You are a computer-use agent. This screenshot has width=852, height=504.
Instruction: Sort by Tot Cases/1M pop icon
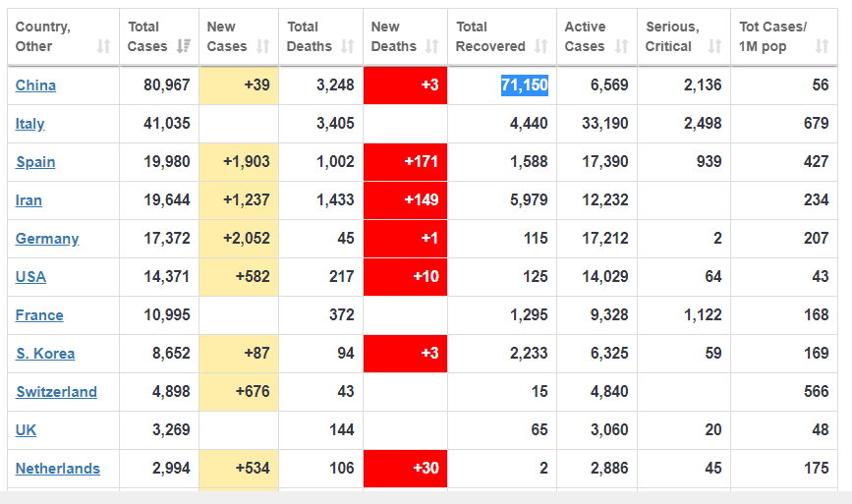(822, 47)
